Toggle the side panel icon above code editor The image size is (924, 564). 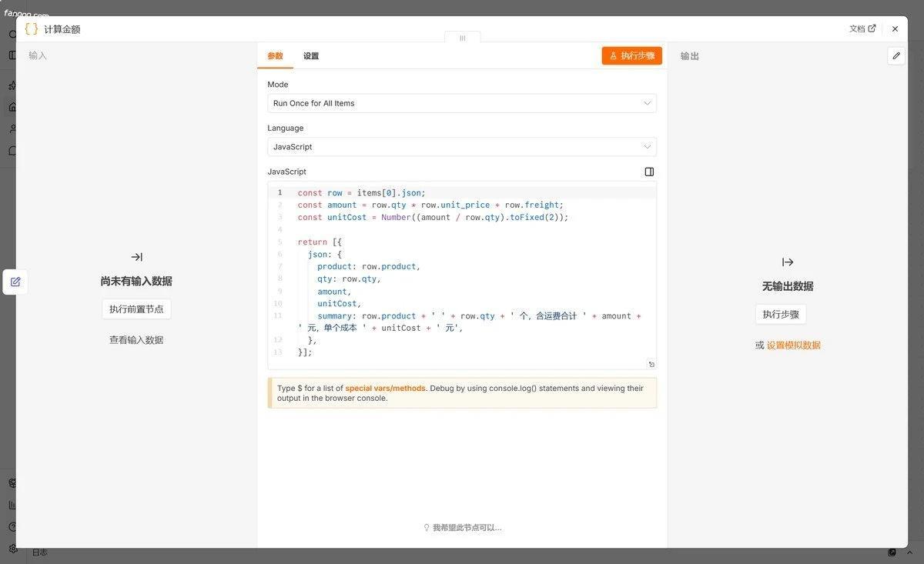(x=649, y=172)
